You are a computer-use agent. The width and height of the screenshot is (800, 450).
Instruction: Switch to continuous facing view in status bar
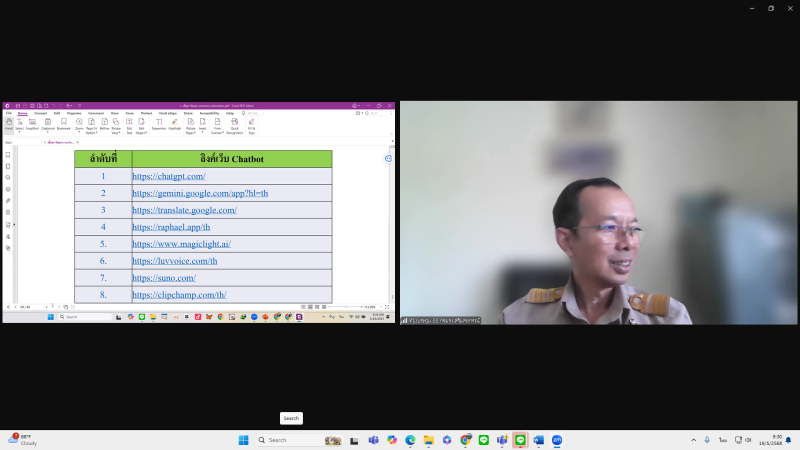click(x=324, y=307)
